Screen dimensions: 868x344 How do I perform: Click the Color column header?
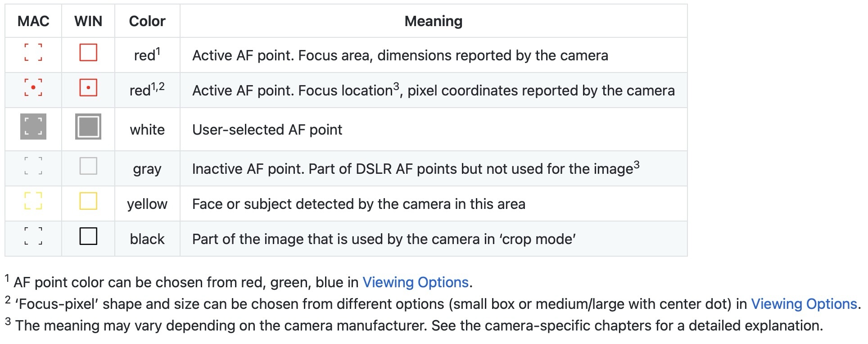tap(147, 21)
